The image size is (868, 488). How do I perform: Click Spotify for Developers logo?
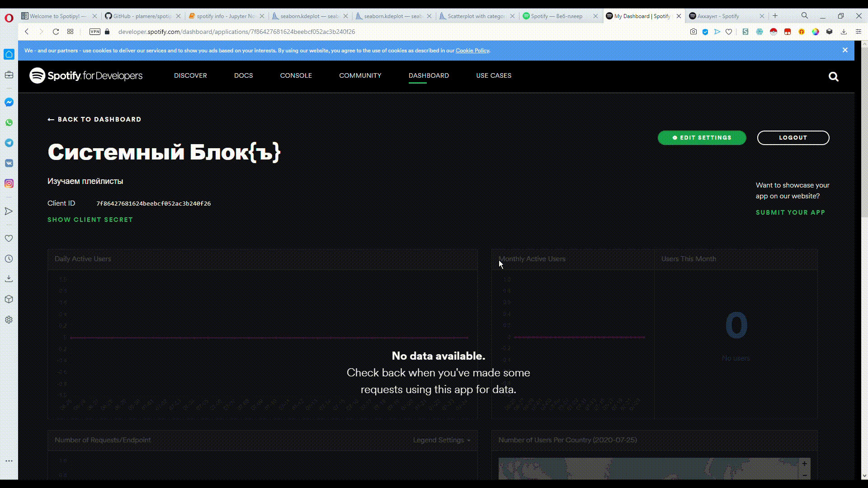[x=86, y=75]
